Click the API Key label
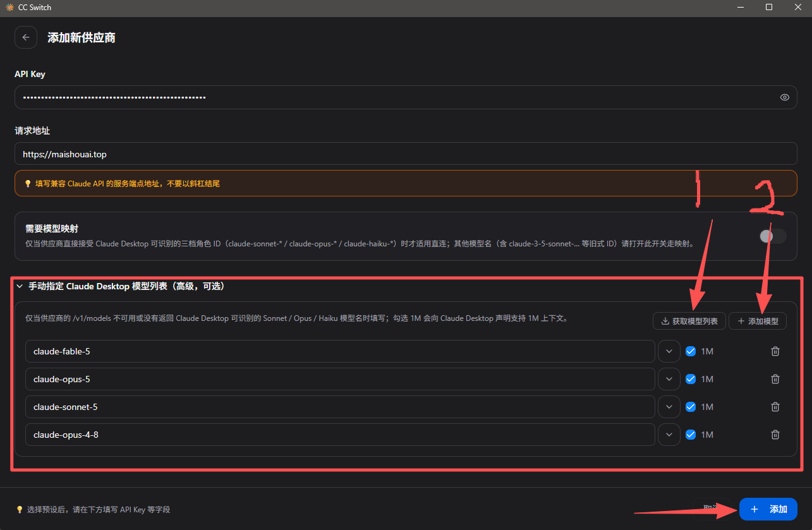The image size is (812, 530). [x=30, y=74]
